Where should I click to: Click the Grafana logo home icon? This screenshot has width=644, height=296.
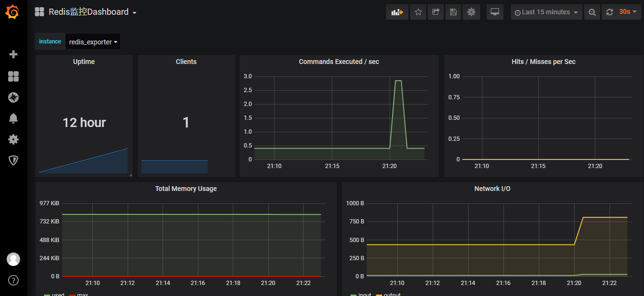tap(13, 12)
